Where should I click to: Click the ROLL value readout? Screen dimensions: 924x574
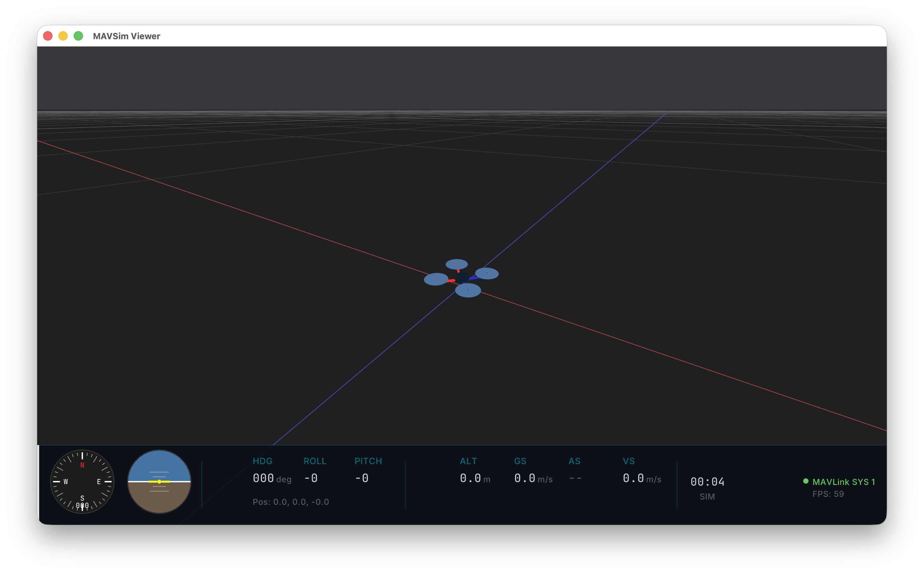click(x=311, y=478)
